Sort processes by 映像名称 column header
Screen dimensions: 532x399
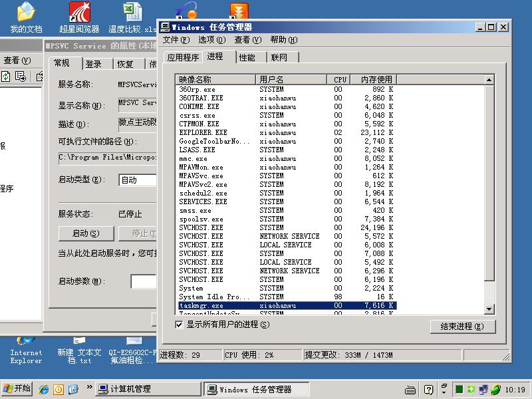click(x=215, y=79)
